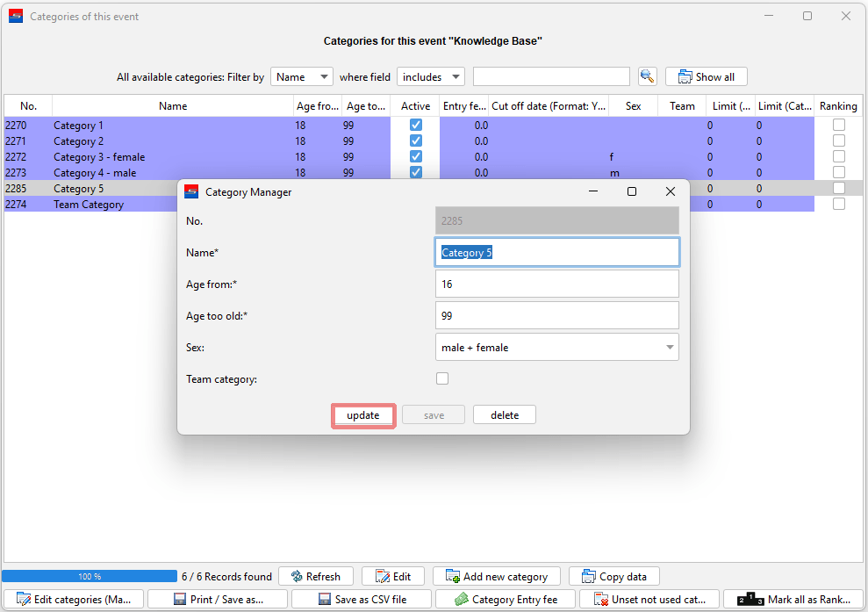Viewport: 868px width, 612px height.
Task: Open the Sex dropdown in Category Manager
Action: click(x=556, y=347)
